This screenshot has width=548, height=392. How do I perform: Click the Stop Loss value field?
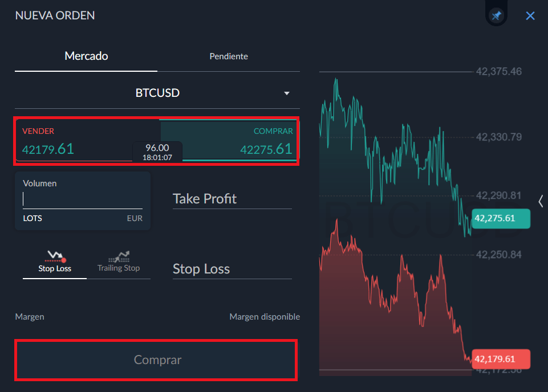click(x=232, y=269)
